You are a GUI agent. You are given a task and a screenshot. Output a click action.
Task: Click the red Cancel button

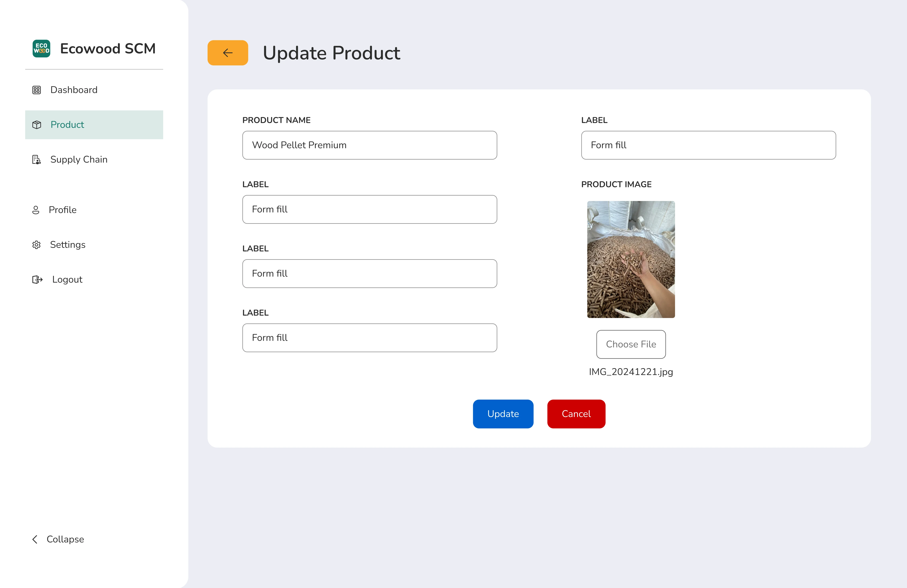coord(576,414)
